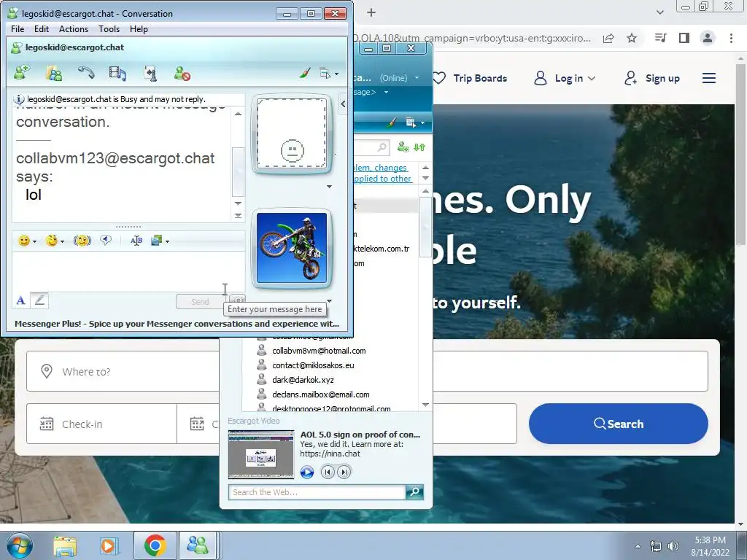The image size is (747, 560).
Task: Select contact collabvm8vm@hotmail.com
Action: pos(319,351)
